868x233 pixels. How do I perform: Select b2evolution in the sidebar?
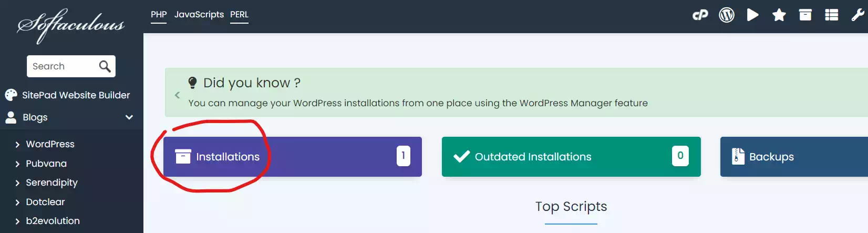[x=53, y=221]
